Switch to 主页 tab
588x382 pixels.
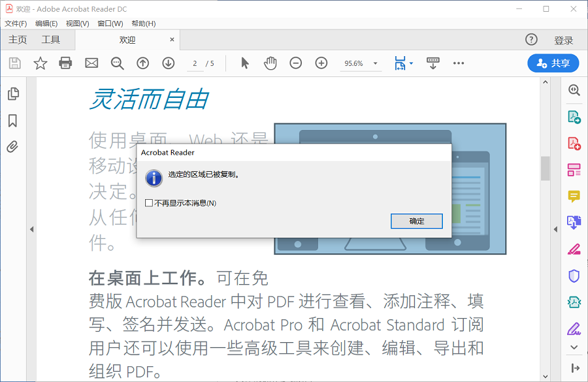(18, 40)
